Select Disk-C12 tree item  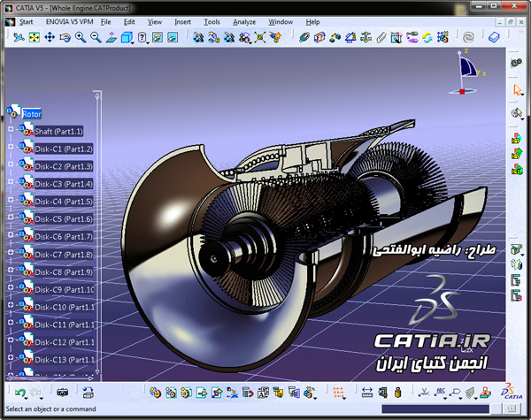(x=65, y=342)
